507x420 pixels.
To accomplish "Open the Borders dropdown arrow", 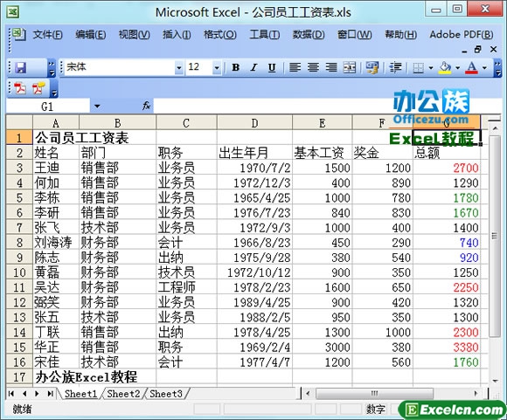I will 431,68.
